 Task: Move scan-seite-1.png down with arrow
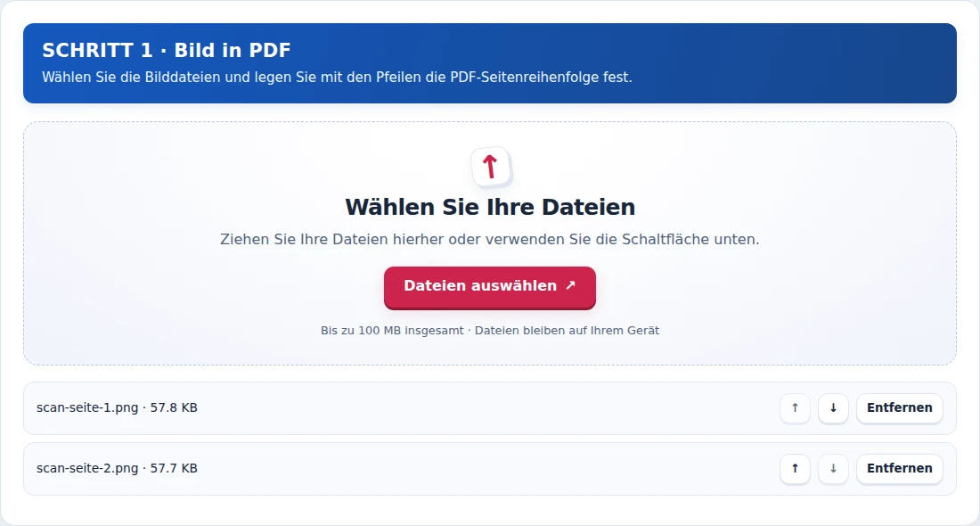833,407
